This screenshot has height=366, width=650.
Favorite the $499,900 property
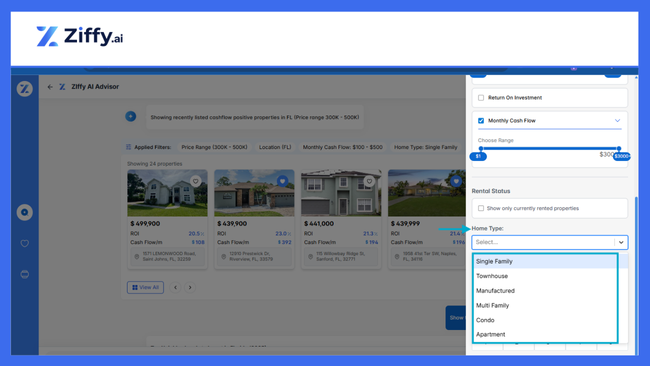[195, 181]
